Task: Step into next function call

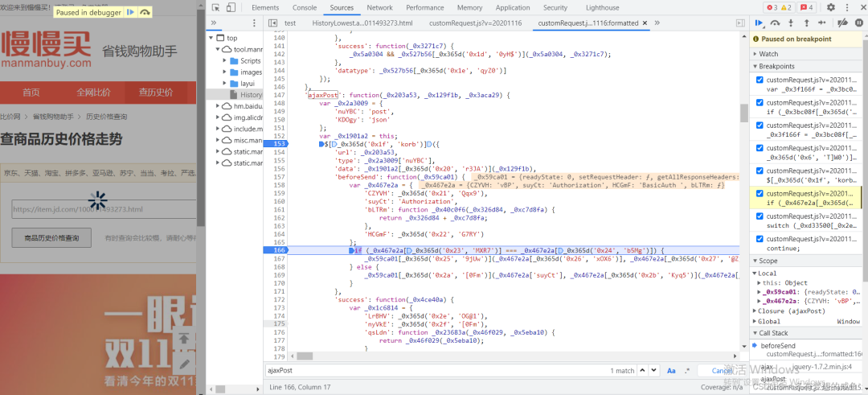Action: [x=792, y=23]
